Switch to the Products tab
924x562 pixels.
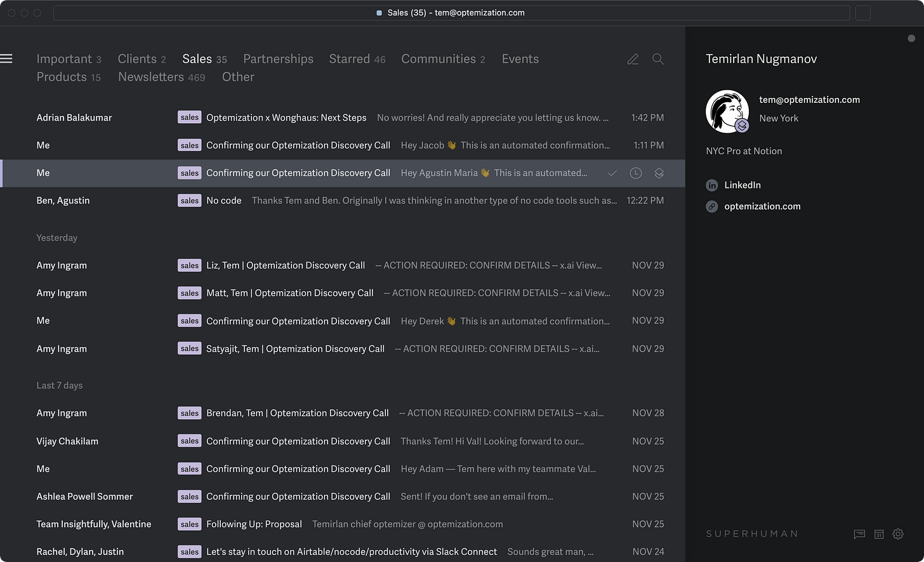[x=69, y=77]
